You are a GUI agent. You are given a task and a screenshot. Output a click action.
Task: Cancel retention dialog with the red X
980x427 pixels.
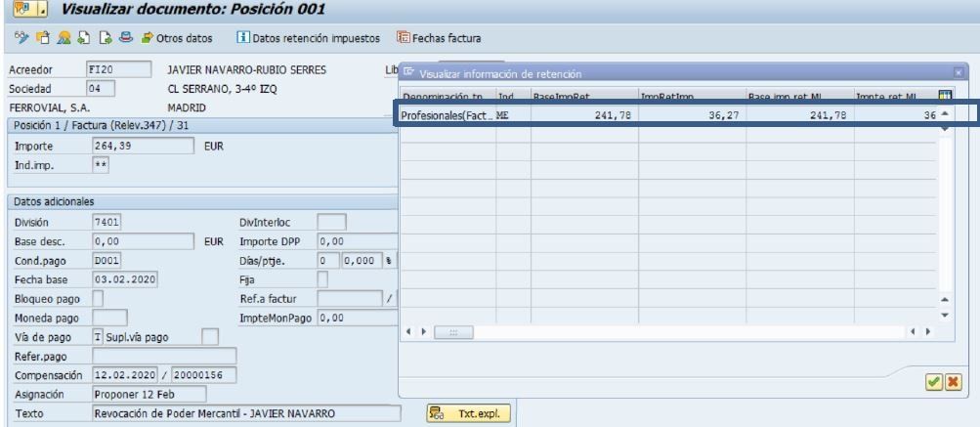coord(953,382)
